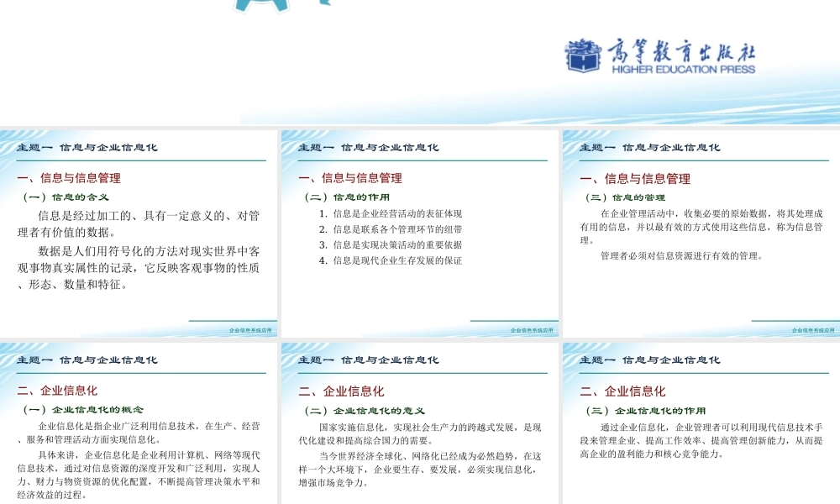Click the heading 一、信息与信息管理

[71, 178]
